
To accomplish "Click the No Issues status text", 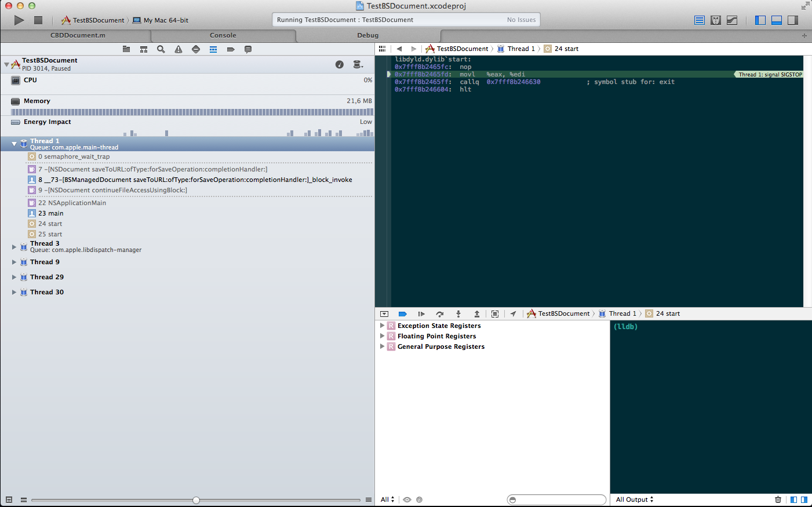I will coord(521,20).
